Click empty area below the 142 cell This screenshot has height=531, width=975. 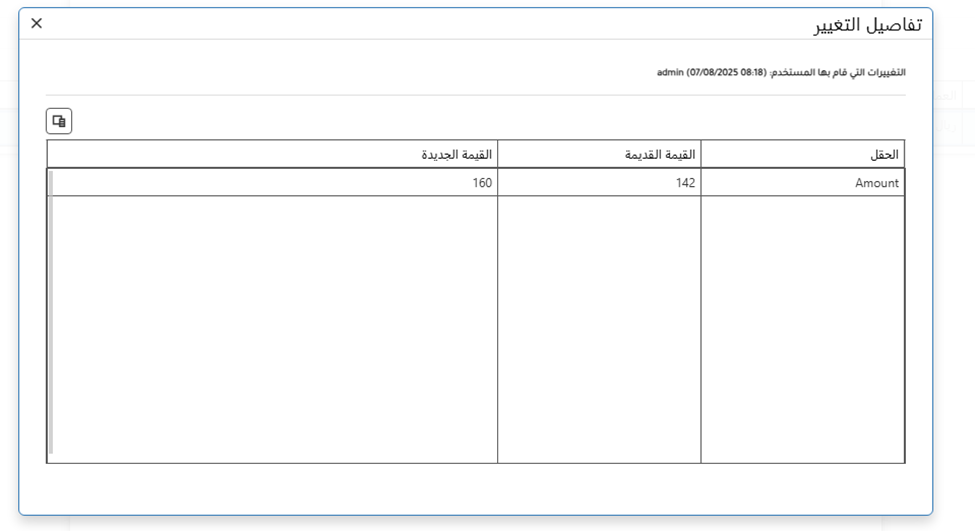[599, 328]
